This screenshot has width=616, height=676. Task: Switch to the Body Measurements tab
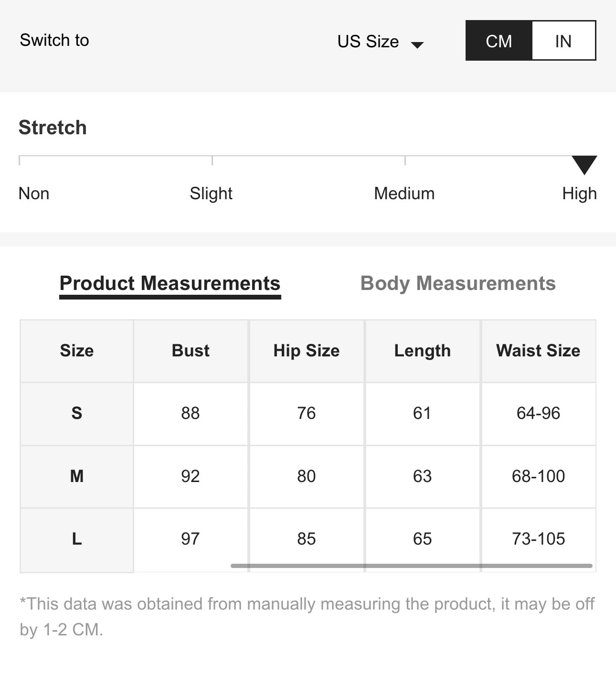click(457, 283)
